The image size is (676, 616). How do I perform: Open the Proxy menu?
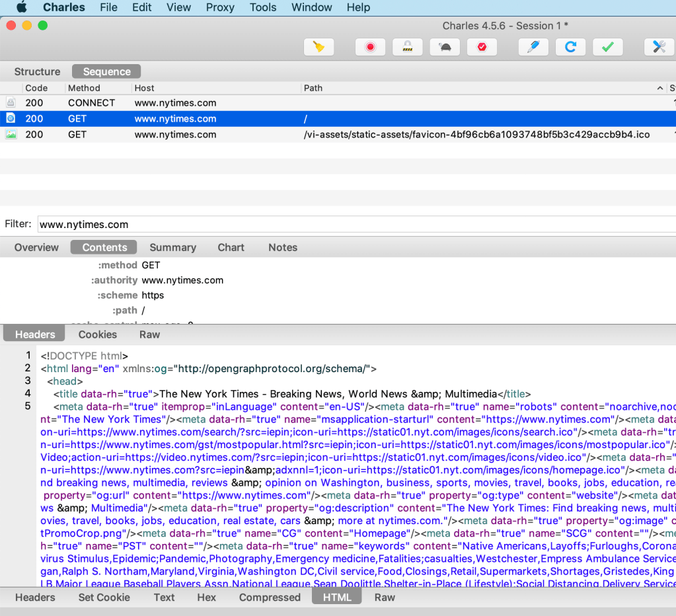220,7
